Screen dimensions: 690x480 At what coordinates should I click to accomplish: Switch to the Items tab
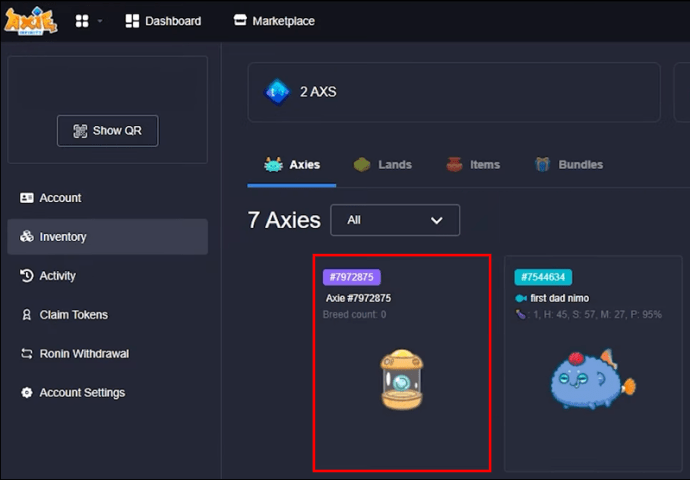click(x=473, y=165)
